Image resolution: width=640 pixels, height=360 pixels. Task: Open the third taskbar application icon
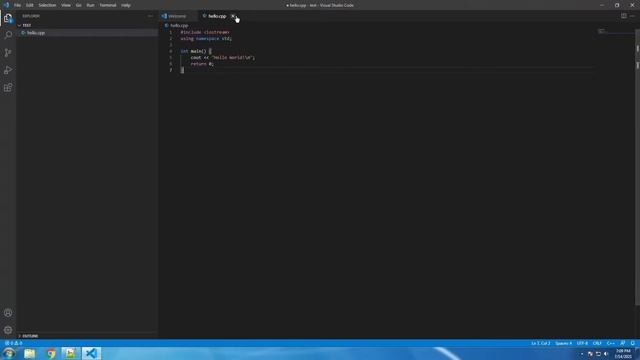point(71,353)
